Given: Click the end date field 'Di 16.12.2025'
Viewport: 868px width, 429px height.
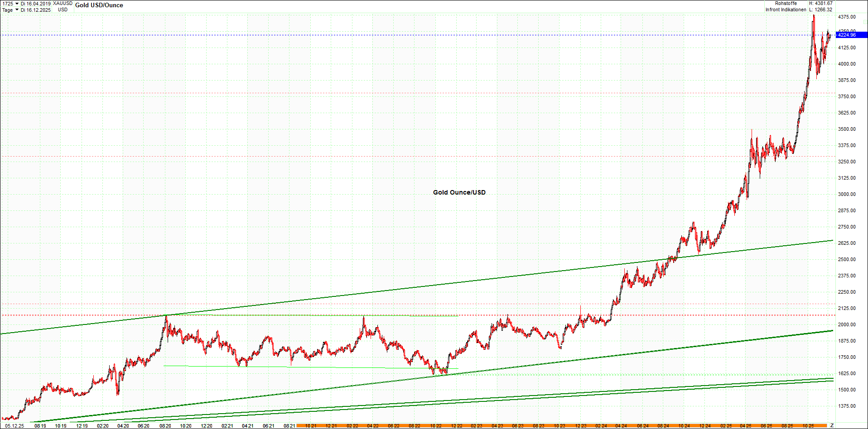Looking at the screenshot, I should coord(35,10).
